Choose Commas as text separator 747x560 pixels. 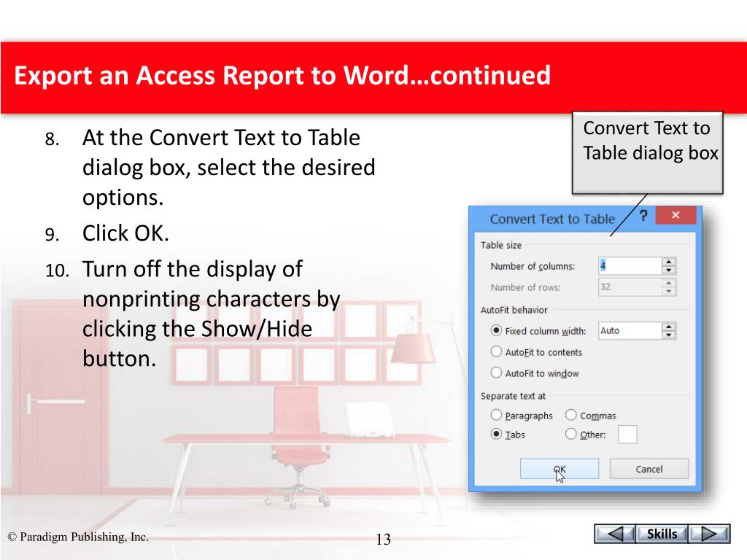570,415
